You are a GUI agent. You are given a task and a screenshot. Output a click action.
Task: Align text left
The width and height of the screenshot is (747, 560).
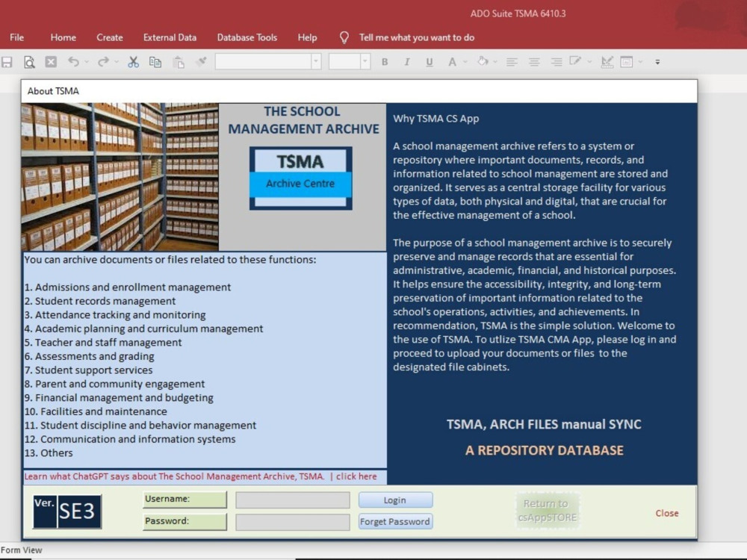point(512,62)
